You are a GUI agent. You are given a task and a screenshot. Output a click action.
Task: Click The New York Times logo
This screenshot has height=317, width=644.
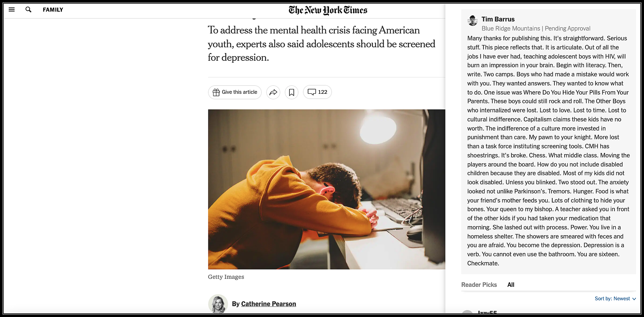pyautogui.click(x=328, y=10)
